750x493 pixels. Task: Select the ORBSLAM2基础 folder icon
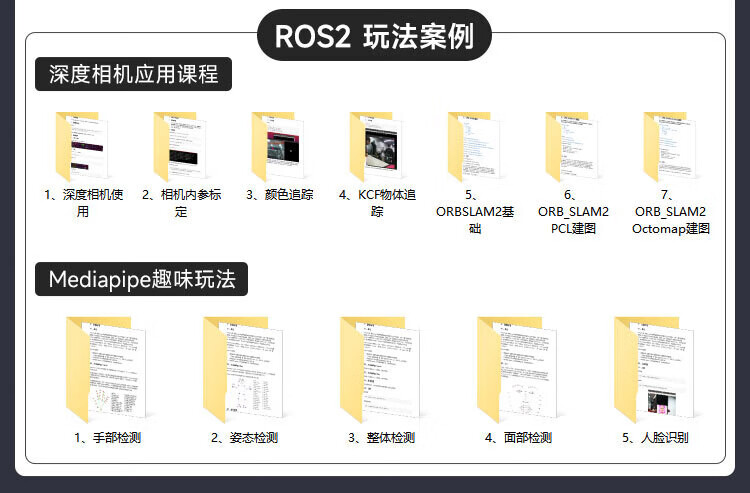click(x=474, y=147)
